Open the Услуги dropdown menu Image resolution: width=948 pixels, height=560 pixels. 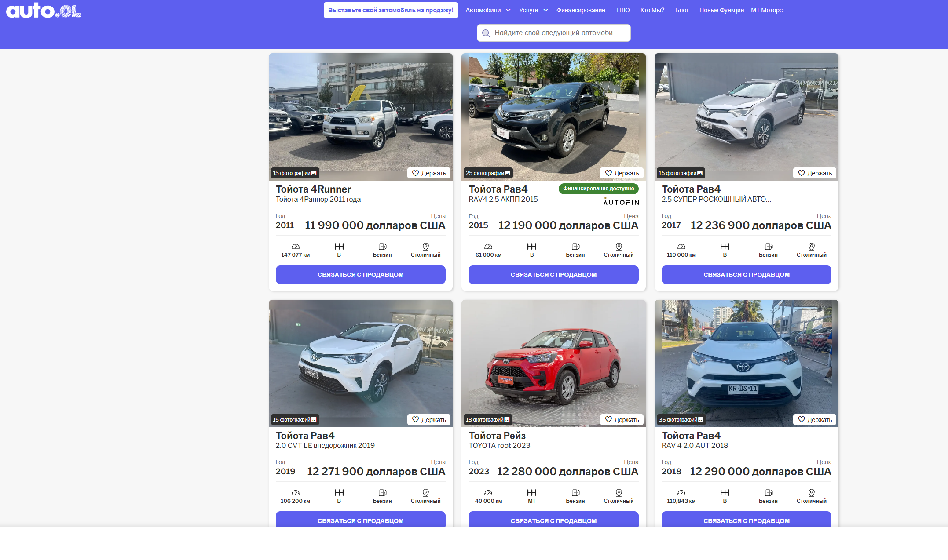click(533, 10)
